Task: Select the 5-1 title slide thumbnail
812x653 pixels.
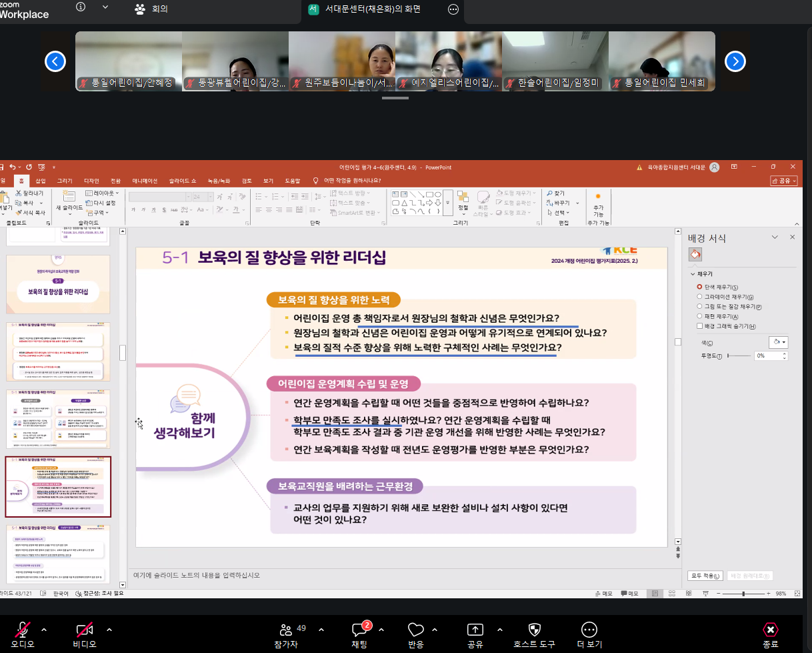Action: tap(58, 284)
